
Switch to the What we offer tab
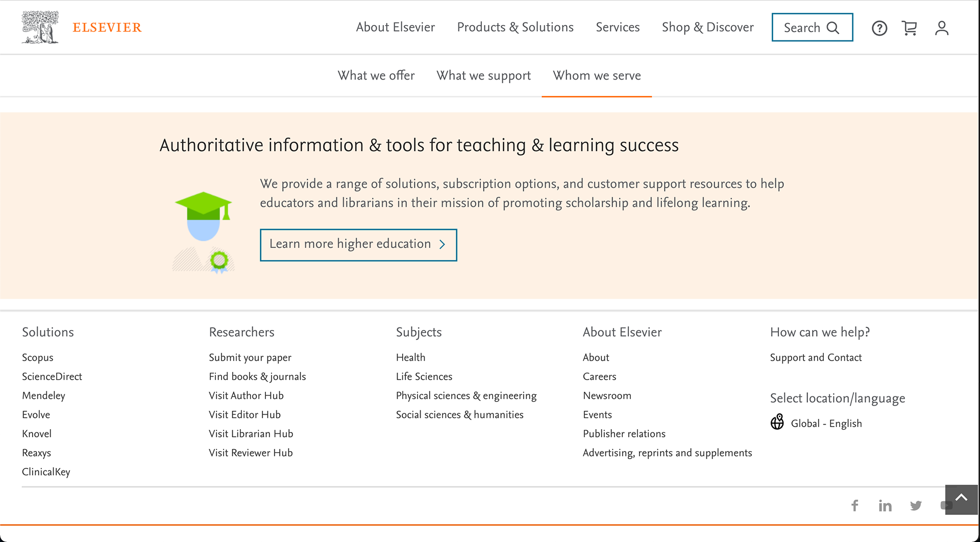click(376, 76)
